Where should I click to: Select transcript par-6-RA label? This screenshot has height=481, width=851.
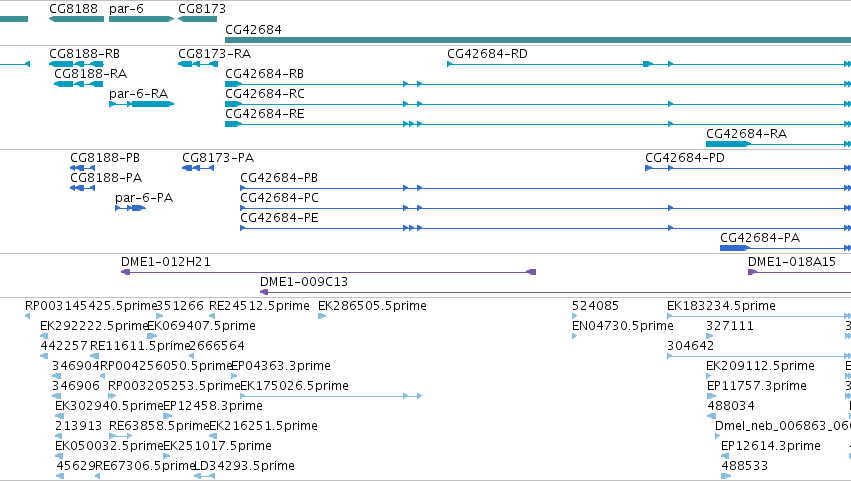pyautogui.click(x=138, y=93)
